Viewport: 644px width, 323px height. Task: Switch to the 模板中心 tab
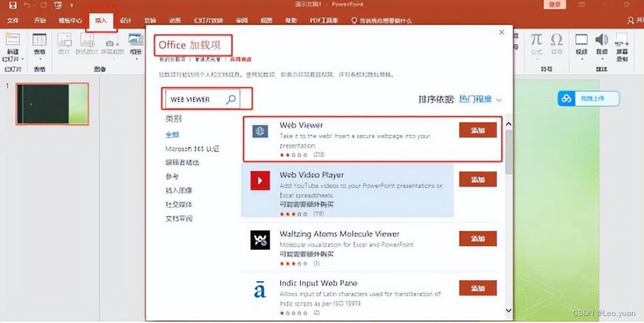click(x=70, y=20)
